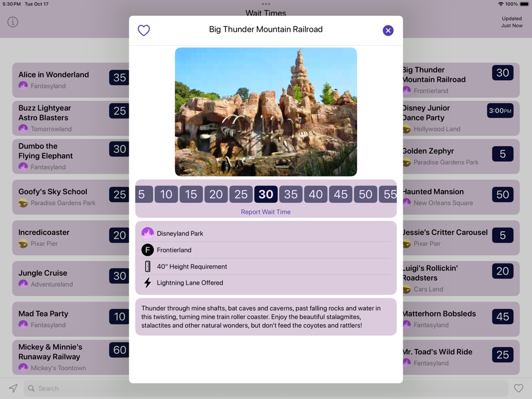Open Disney Junior Dance Party card

tap(461, 118)
